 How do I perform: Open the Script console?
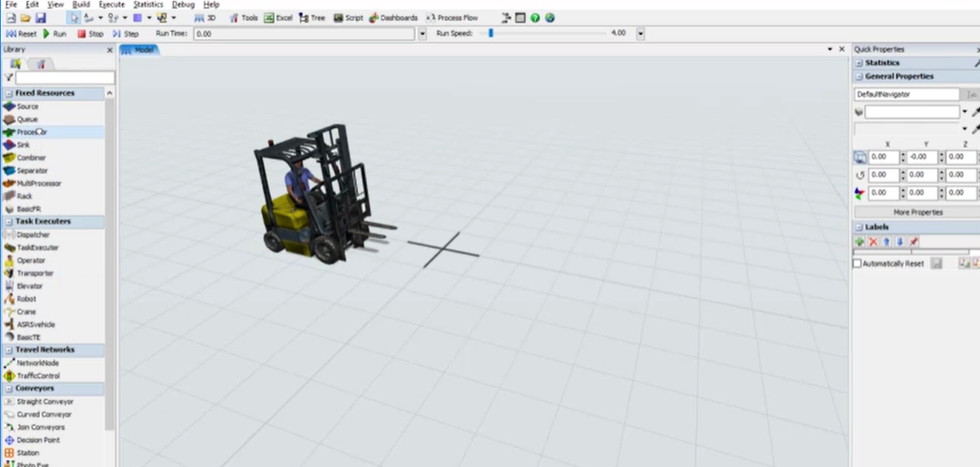click(x=348, y=18)
